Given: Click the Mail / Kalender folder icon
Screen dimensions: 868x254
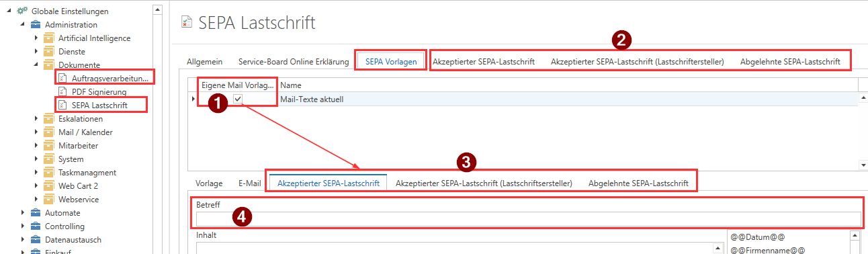Looking at the screenshot, I should (49, 132).
